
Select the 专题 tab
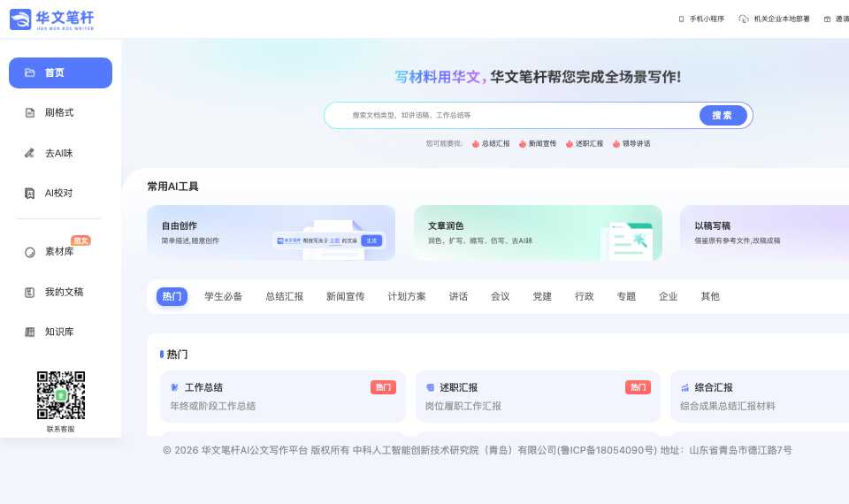tap(626, 297)
